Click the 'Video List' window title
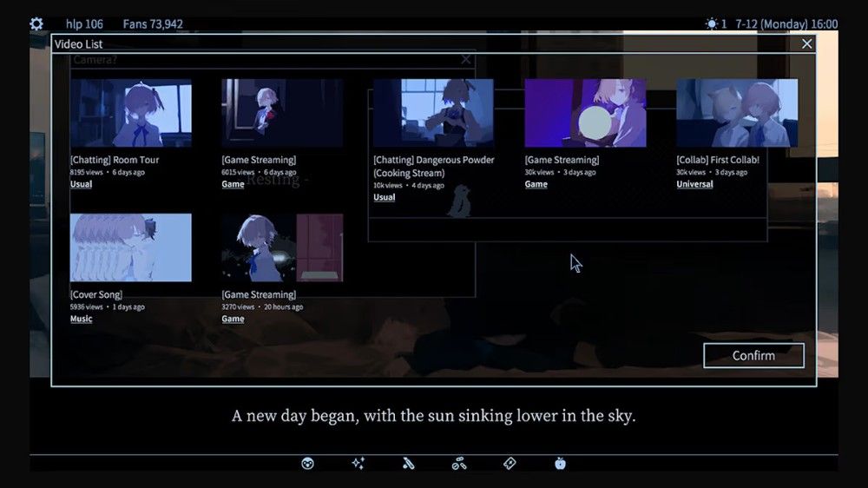 [79, 44]
